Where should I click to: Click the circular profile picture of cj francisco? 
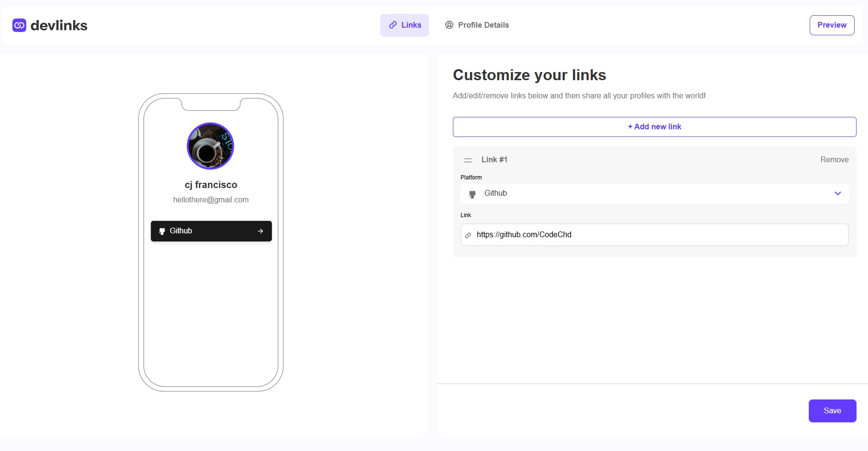[210, 146]
